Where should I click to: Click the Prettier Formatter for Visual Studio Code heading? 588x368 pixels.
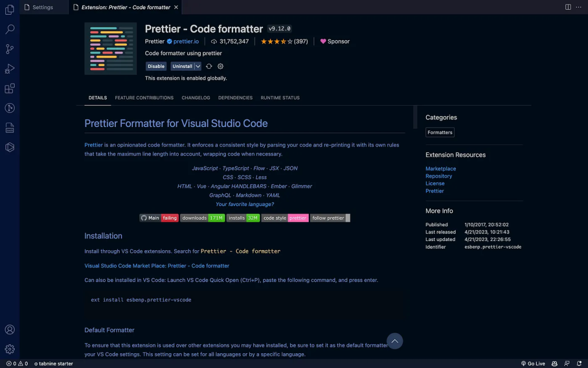click(176, 123)
